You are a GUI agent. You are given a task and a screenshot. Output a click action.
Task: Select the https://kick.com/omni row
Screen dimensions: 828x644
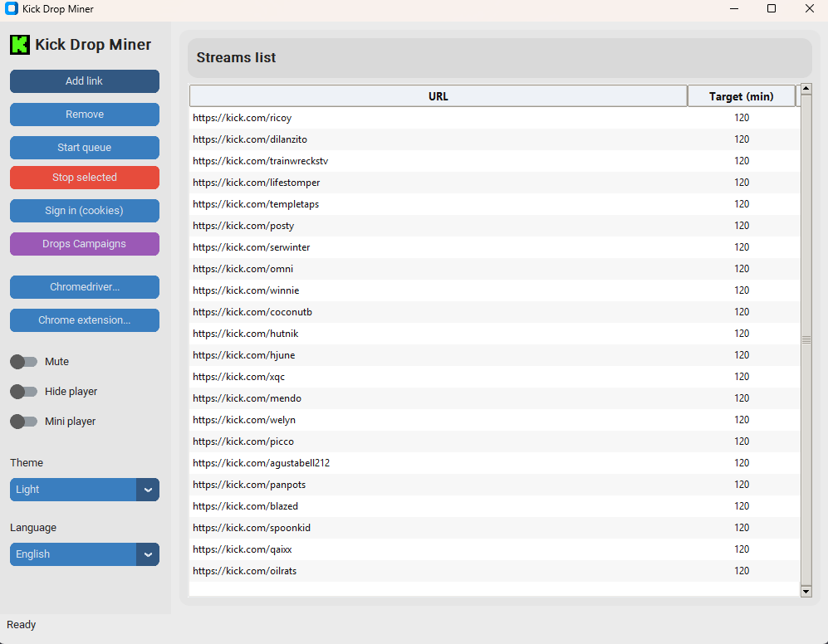(495, 269)
